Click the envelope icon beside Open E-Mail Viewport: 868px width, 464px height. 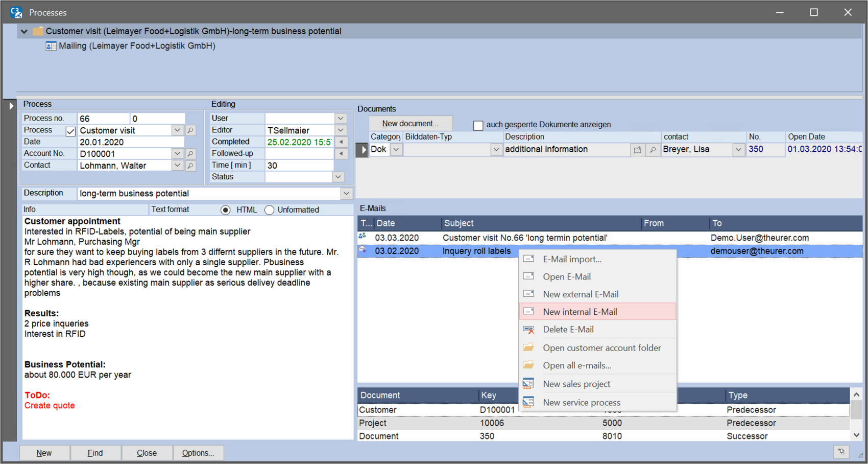pyautogui.click(x=529, y=276)
